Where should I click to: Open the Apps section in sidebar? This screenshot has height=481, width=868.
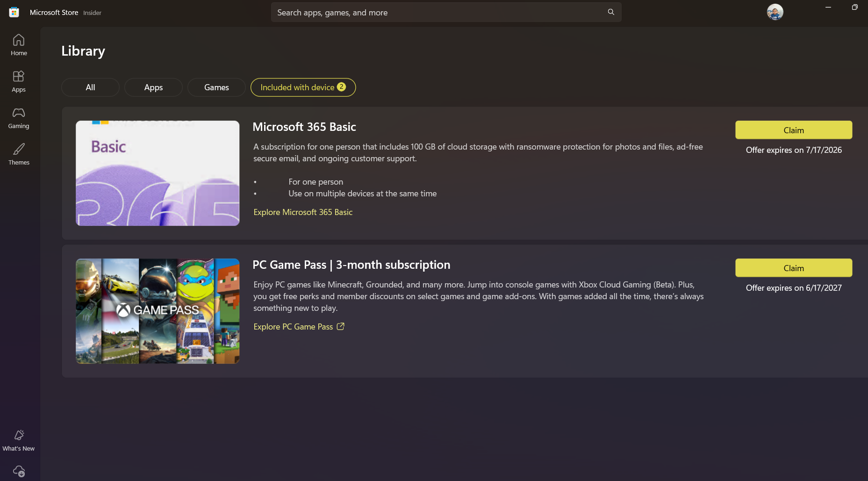tap(19, 81)
